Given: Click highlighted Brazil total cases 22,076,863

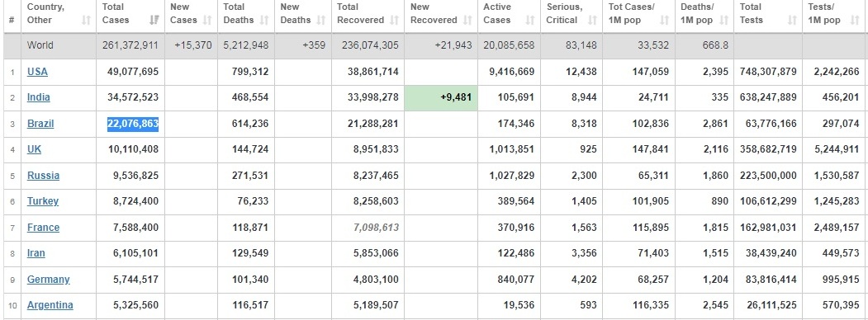Looking at the screenshot, I should [x=133, y=124].
